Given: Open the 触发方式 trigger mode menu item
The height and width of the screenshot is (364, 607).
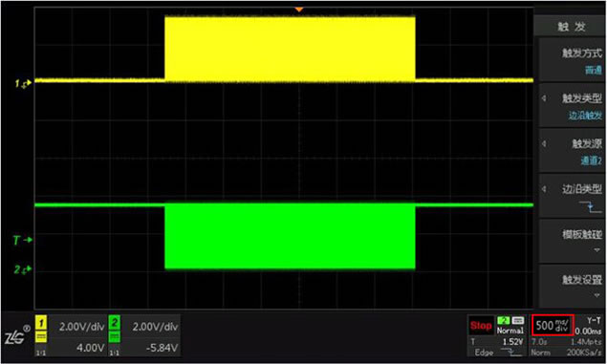Looking at the screenshot, I should click(572, 60).
